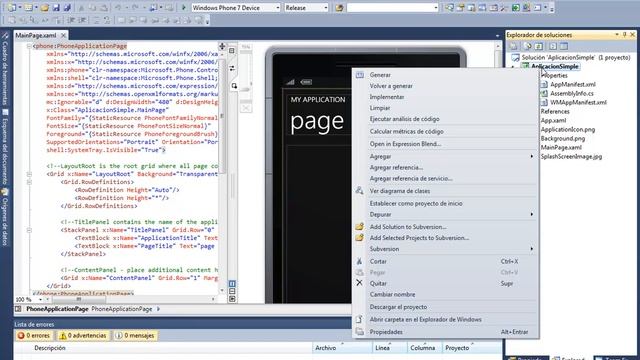The width and height of the screenshot is (640, 360).
Task: Click the Save All toolbar icon
Action: tap(67, 7)
